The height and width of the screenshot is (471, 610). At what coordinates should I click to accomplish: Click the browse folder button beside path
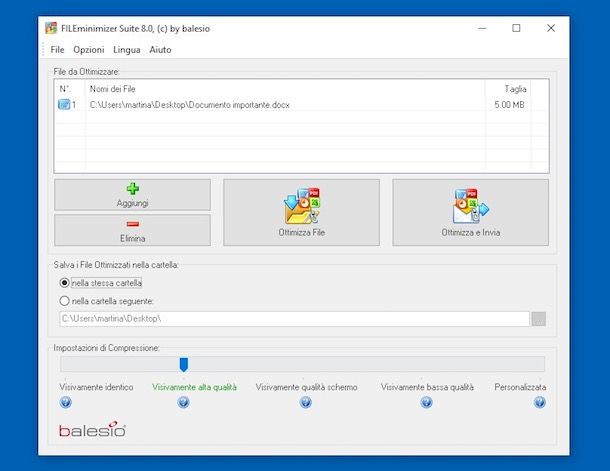click(539, 319)
